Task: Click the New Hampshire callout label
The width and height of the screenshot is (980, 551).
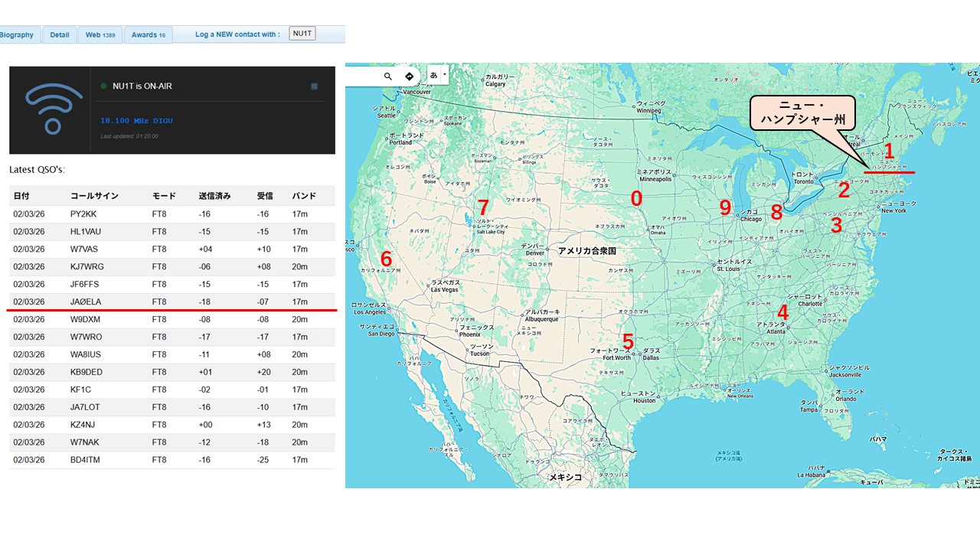Action: (802, 113)
